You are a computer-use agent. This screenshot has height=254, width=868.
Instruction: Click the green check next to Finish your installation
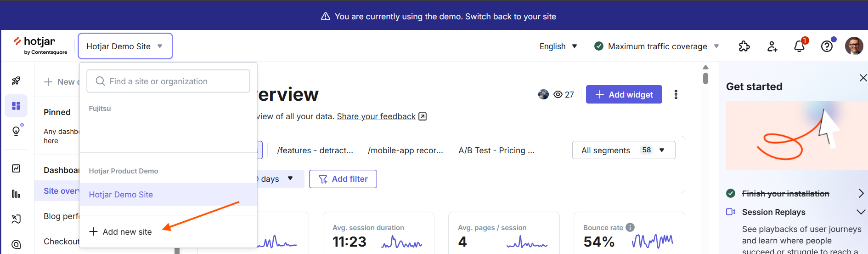pyautogui.click(x=731, y=193)
